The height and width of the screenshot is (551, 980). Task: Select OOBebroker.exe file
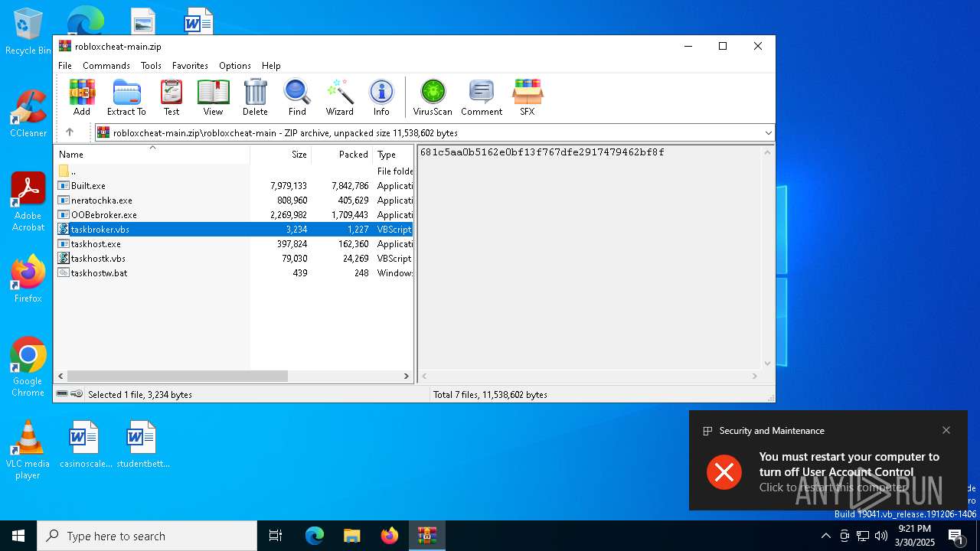tap(234, 215)
